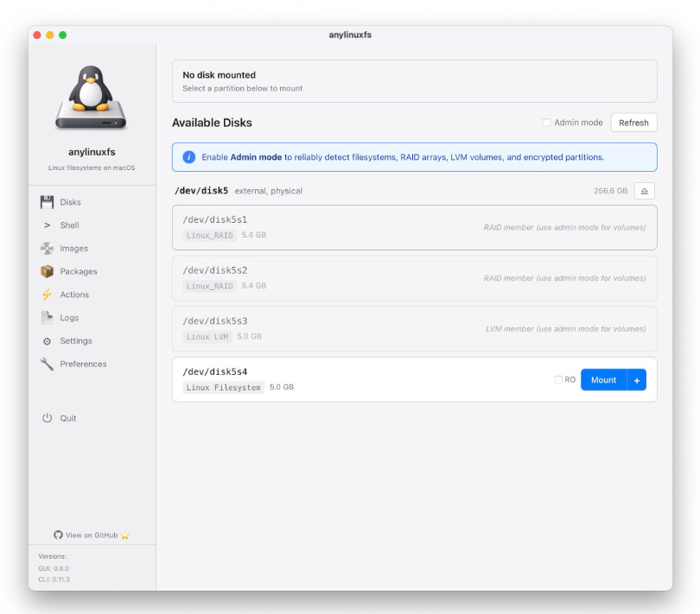Click the external, physical disk description

tap(268, 191)
